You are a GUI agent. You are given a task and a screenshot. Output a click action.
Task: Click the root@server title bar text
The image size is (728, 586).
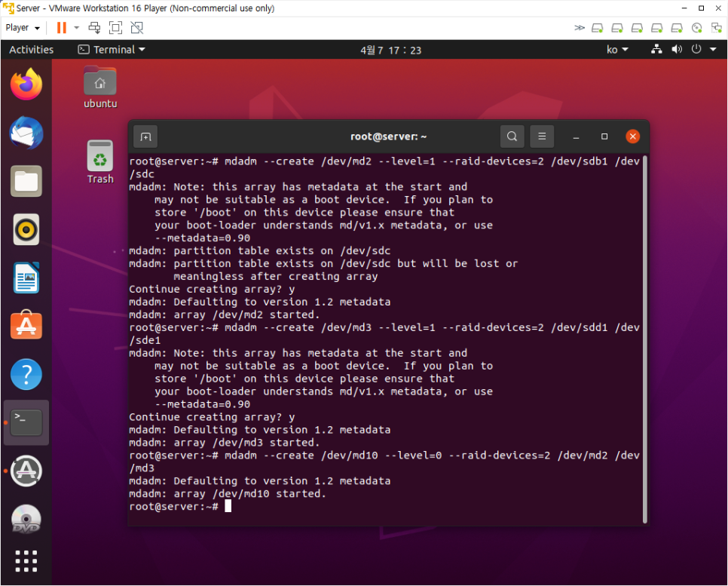click(388, 137)
